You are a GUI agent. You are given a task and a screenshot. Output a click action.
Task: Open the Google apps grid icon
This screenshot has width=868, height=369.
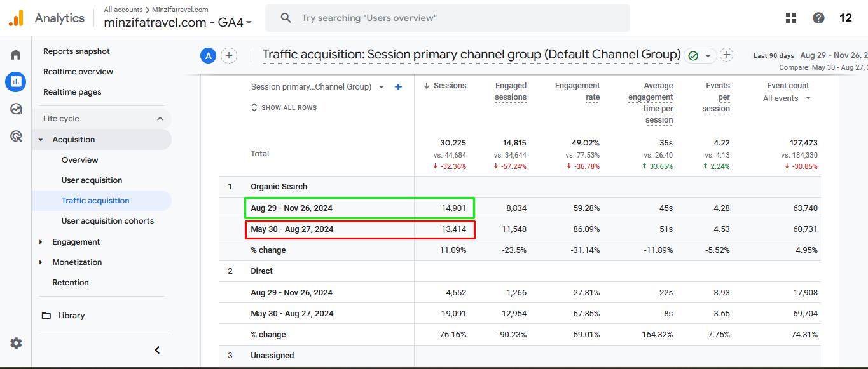point(790,17)
